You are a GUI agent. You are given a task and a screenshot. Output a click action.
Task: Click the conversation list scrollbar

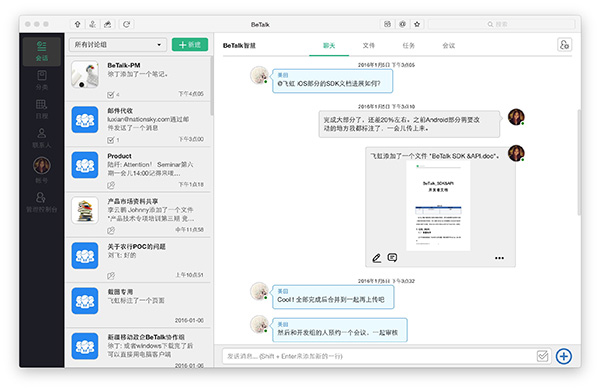pos(212,86)
